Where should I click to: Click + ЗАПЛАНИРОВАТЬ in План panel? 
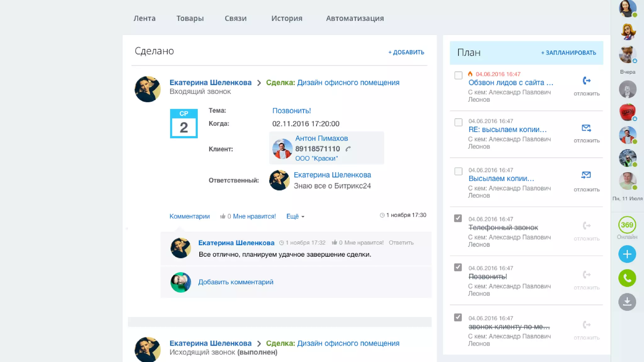[568, 53]
